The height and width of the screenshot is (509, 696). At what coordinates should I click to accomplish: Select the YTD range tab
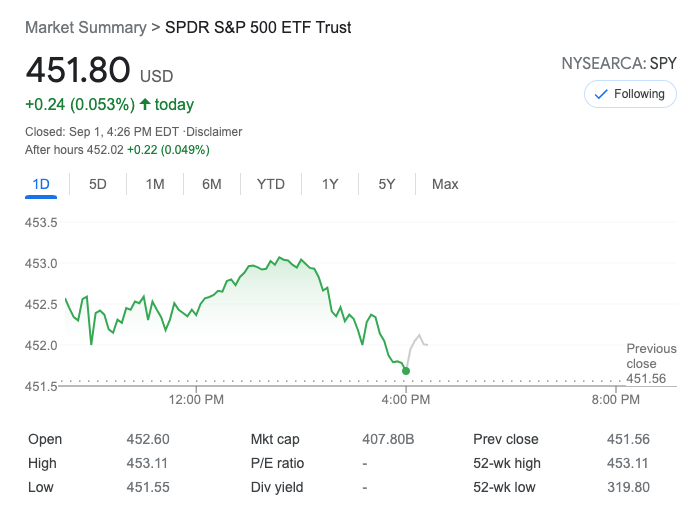pyautogui.click(x=270, y=184)
